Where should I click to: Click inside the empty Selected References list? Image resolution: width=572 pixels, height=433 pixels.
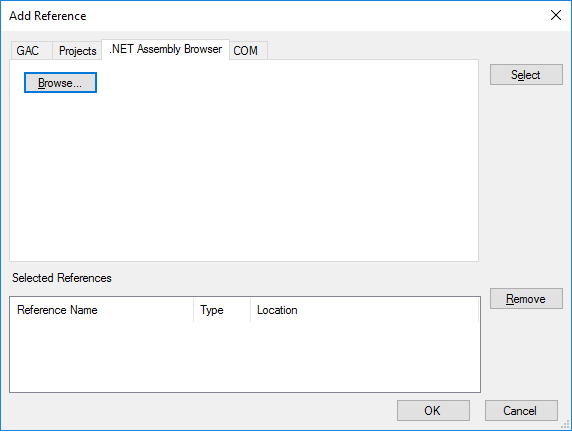(x=244, y=357)
